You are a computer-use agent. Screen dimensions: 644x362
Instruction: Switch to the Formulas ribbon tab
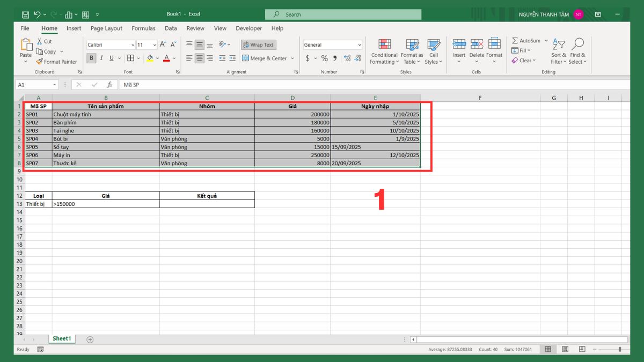pyautogui.click(x=143, y=28)
